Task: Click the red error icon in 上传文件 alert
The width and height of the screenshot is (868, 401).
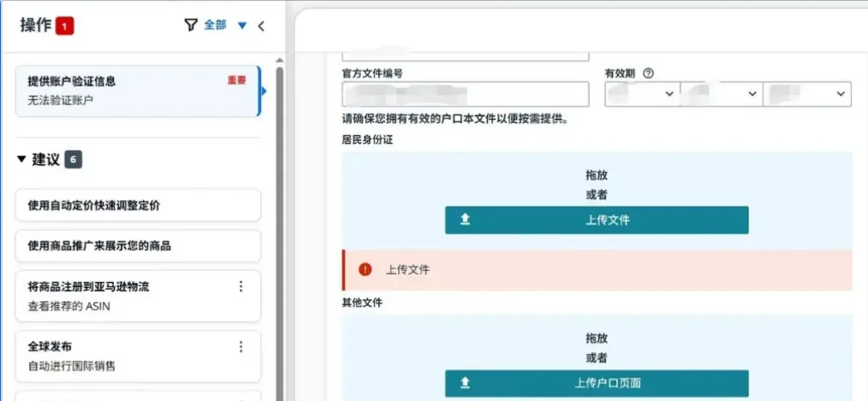Action: tap(366, 269)
